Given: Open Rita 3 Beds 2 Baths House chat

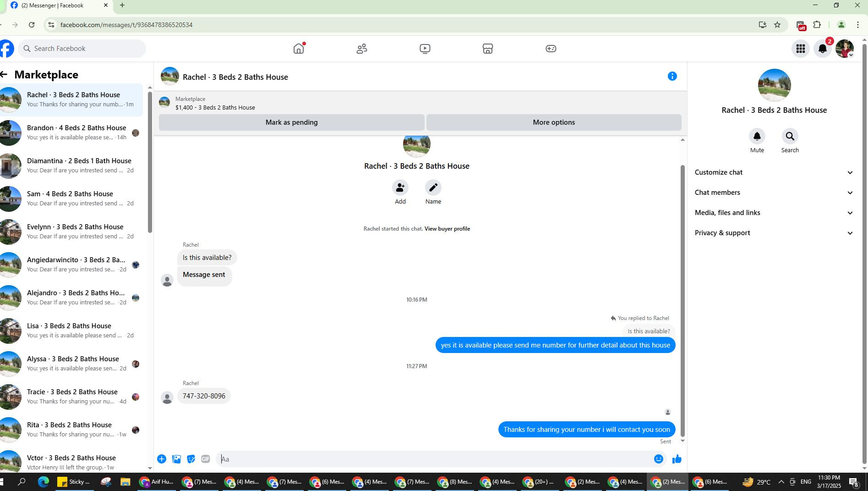Looking at the screenshot, I should coord(71,430).
